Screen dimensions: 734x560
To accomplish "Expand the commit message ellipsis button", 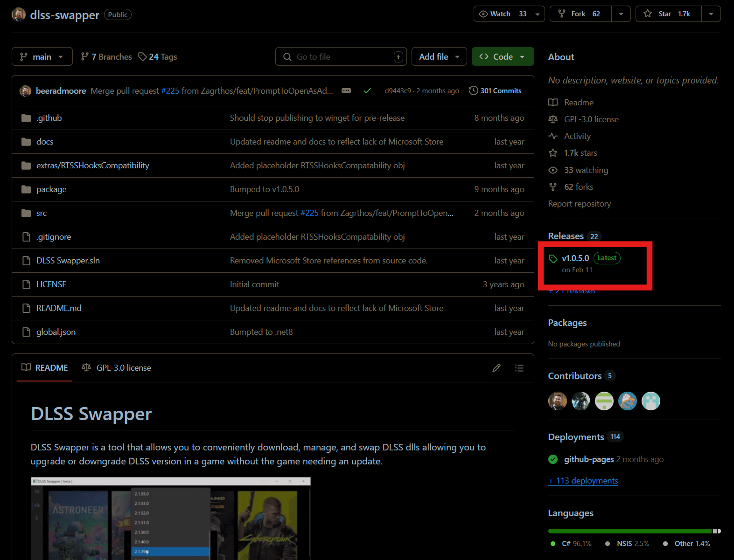I will tap(346, 90).
